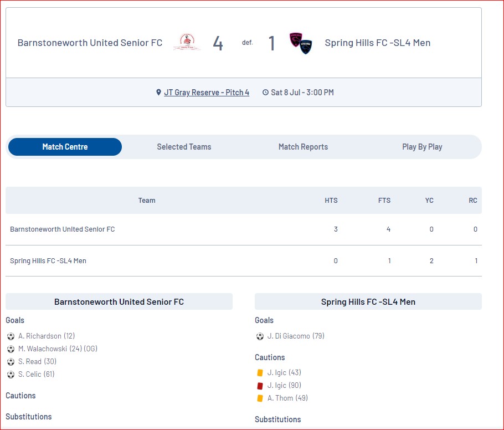
Task: Click the yellow card icon beside A. Thom
Action: click(260, 398)
